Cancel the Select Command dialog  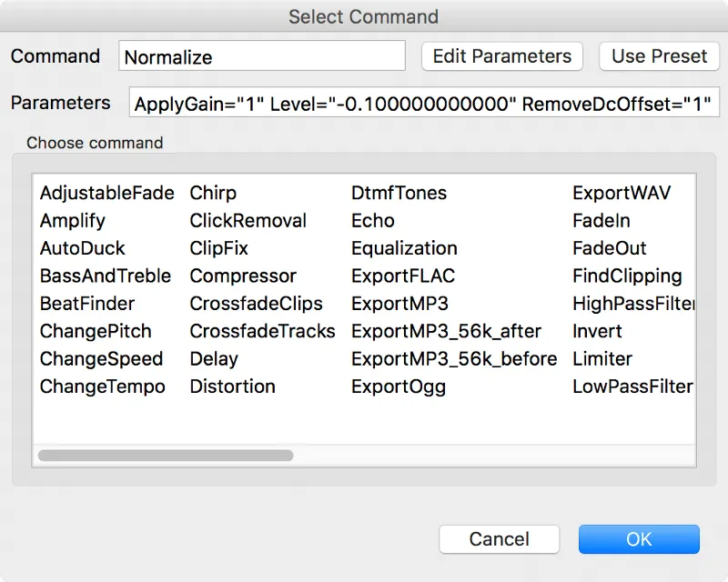coord(499,538)
